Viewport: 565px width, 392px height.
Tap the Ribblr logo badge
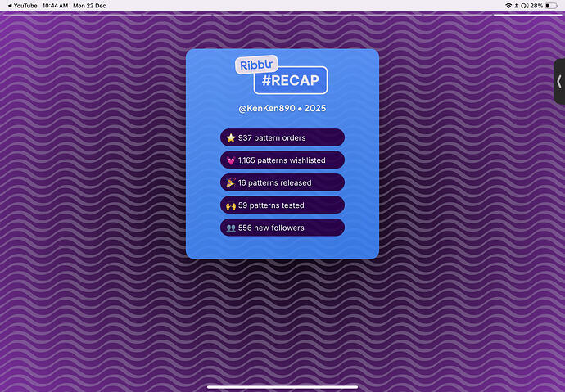pyautogui.click(x=256, y=65)
